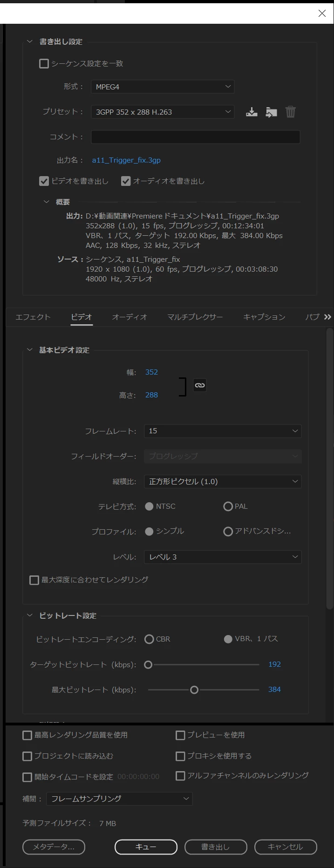Enable シーケンス設定を一致 checkbox
The image size is (334, 868).
[x=44, y=64]
